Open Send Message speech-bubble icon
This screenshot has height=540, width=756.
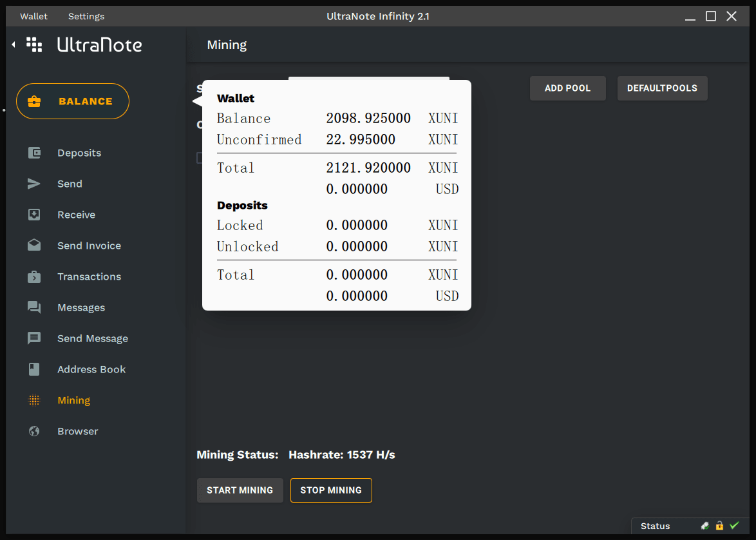pyautogui.click(x=34, y=338)
